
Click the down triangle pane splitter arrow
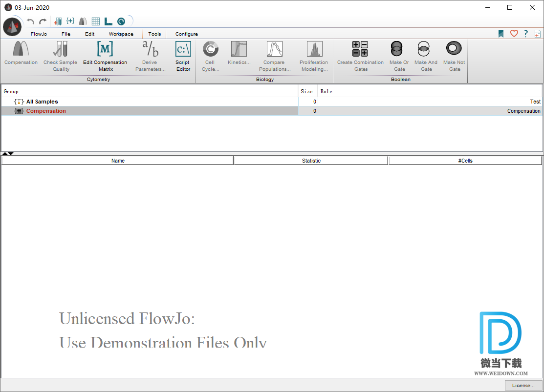[x=11, y=154]
